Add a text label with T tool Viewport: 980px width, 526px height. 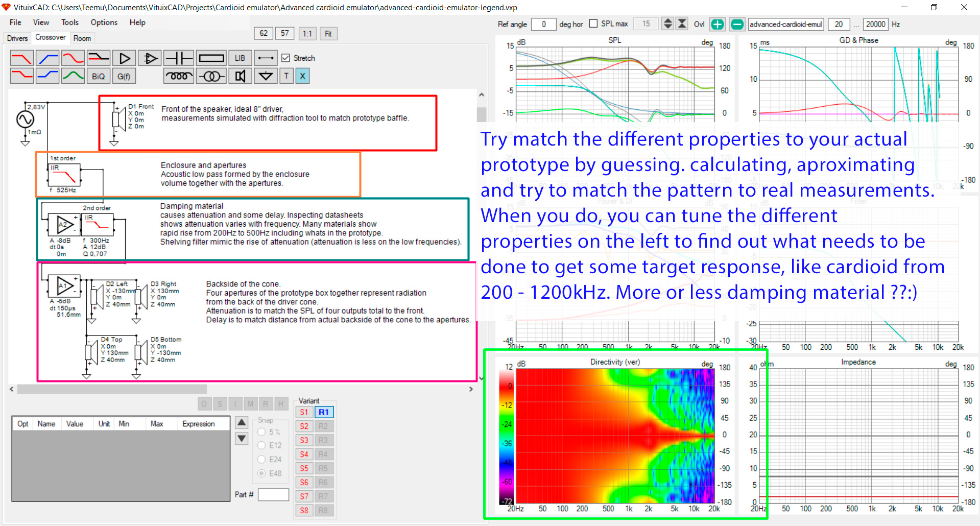tap(286, 76)
